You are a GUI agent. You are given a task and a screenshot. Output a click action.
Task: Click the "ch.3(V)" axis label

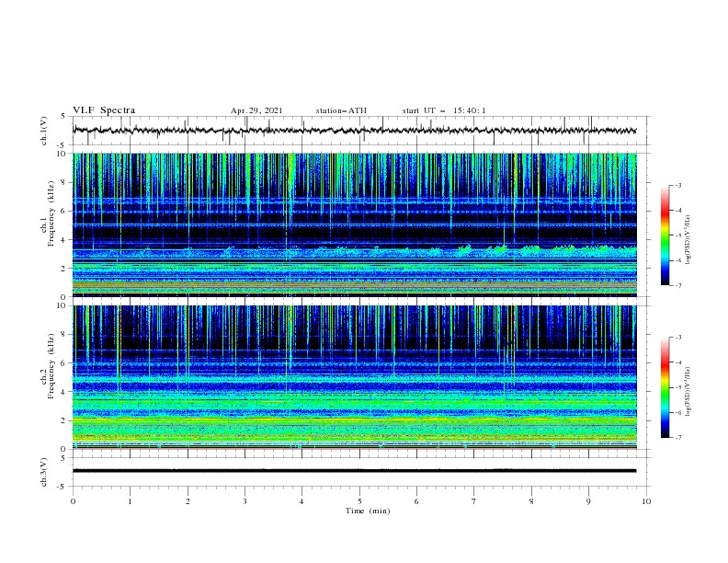tap(43, 472)
